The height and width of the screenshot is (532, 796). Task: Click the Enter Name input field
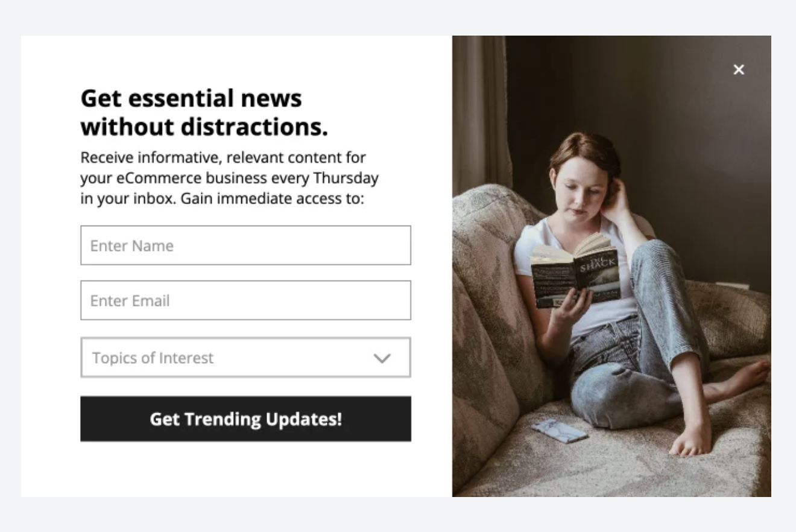click(245, 245)
